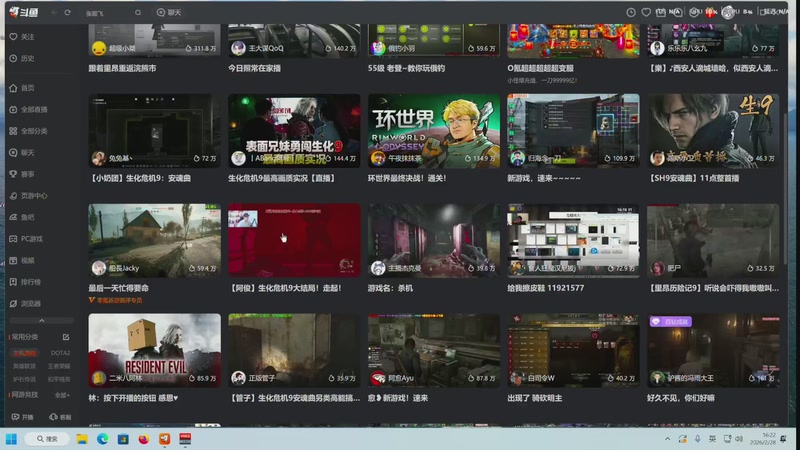Image resolution: width=800 pixels, height=450 pixels.
Task: Refresh the page with the reload icon
Action: [67, 12]
